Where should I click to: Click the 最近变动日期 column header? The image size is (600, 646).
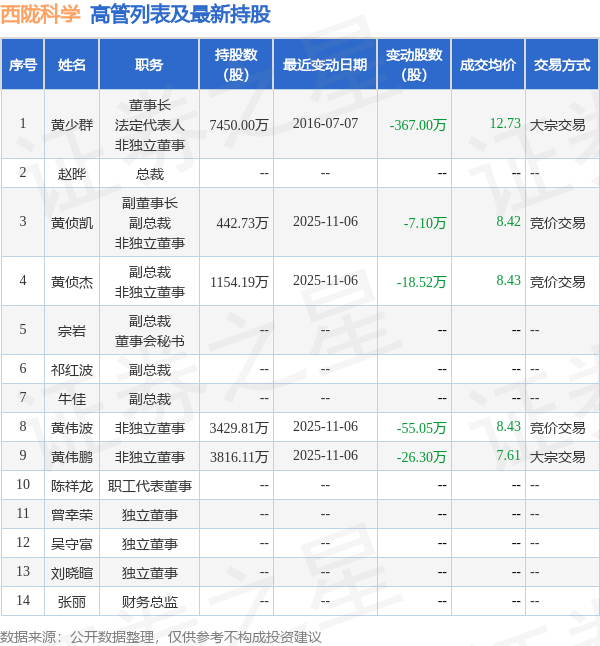tap(325, 65)
